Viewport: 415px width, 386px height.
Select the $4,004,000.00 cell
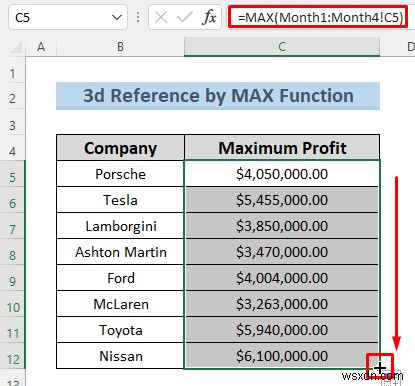click(282, 278)
